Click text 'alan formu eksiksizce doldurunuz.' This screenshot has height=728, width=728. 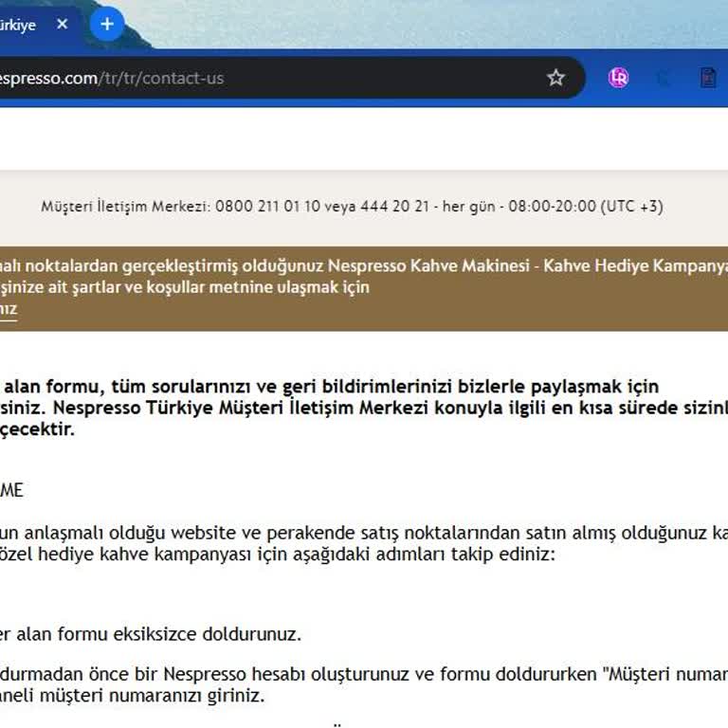pos(159,634)
